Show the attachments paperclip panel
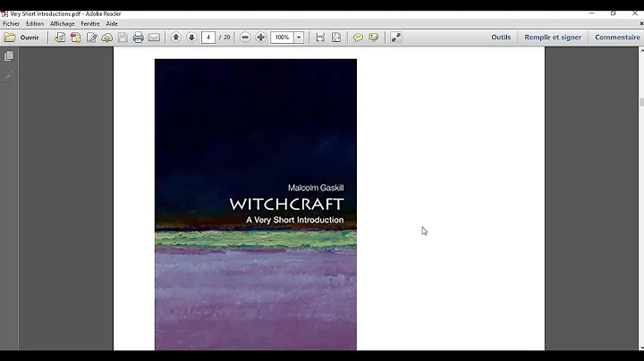The height and width of the screenshot is (361, 644). (x=9, y=76)
